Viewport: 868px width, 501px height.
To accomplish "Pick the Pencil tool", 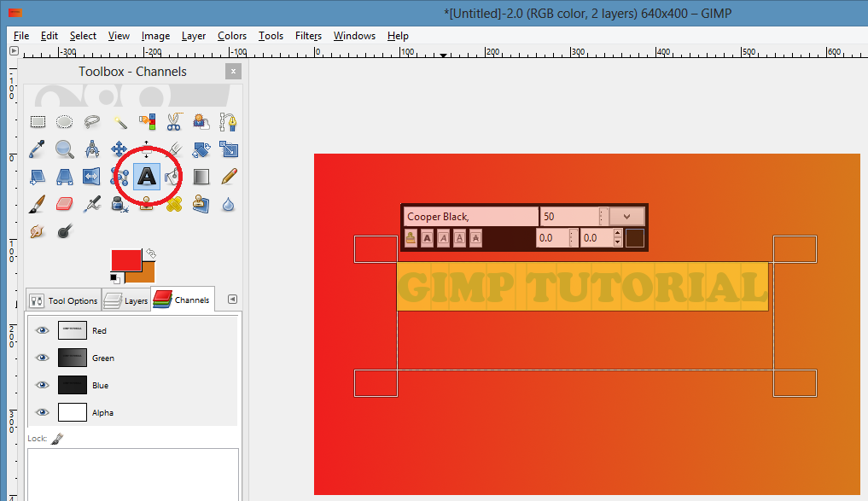I will coord(228,177).
